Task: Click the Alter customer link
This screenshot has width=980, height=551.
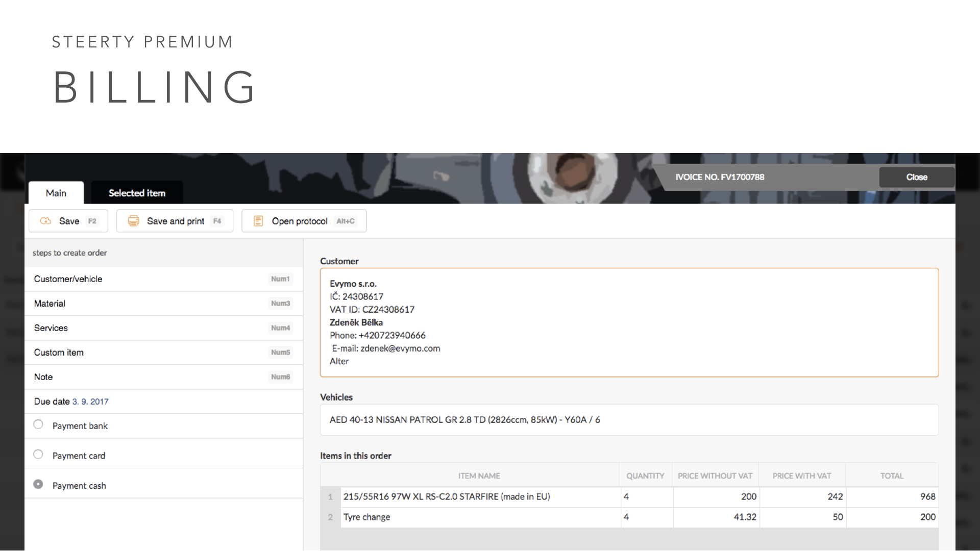Action: (x=339, y=361)
